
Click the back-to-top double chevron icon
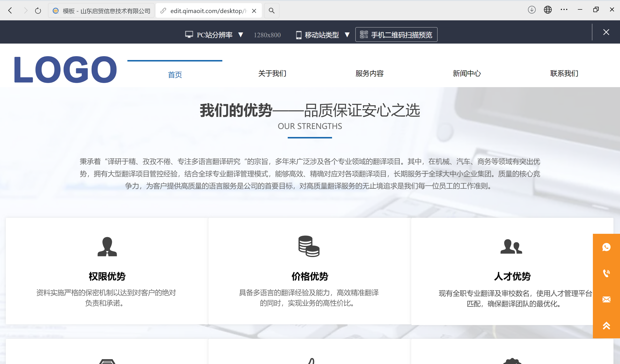pos(606,326)
